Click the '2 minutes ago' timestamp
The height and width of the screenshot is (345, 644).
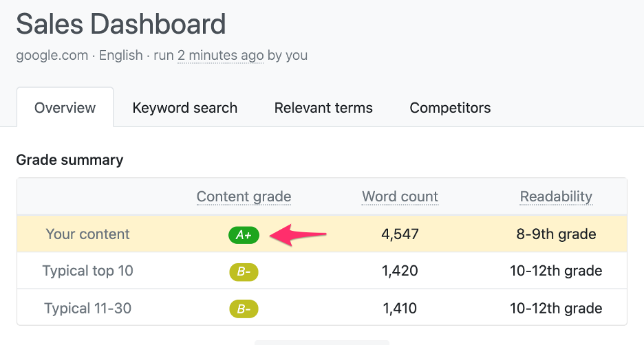coord(221,56)
